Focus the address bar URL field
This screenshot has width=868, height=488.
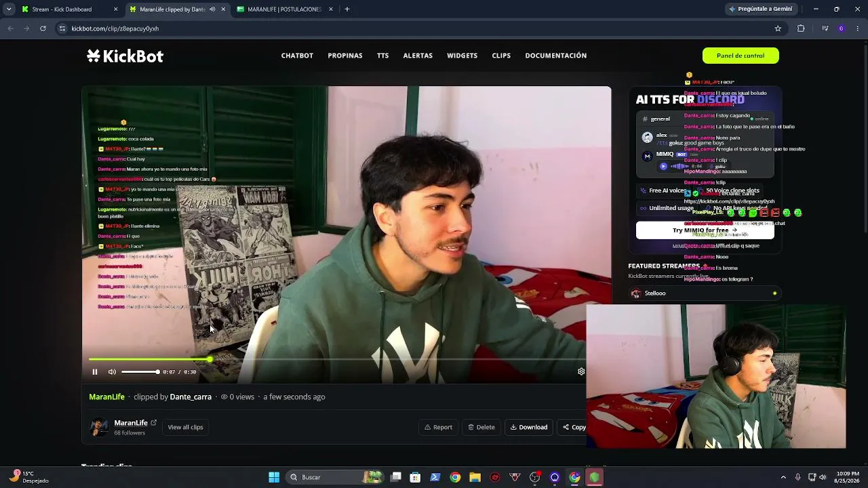click(x=420, y=28)
